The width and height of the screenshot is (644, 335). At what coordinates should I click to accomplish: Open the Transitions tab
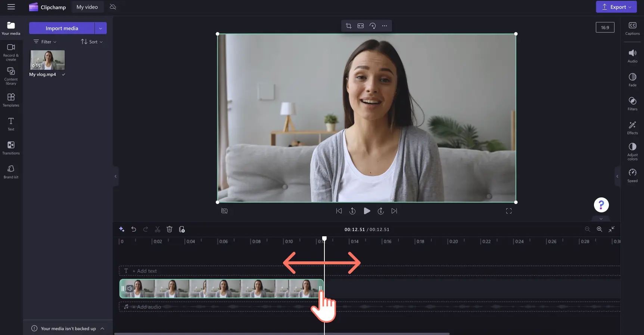point(11,148)
